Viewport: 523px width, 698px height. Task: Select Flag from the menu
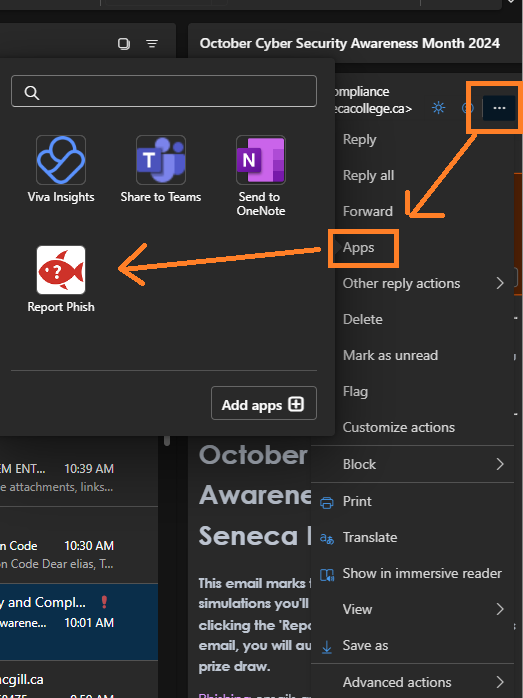point(355,391)
